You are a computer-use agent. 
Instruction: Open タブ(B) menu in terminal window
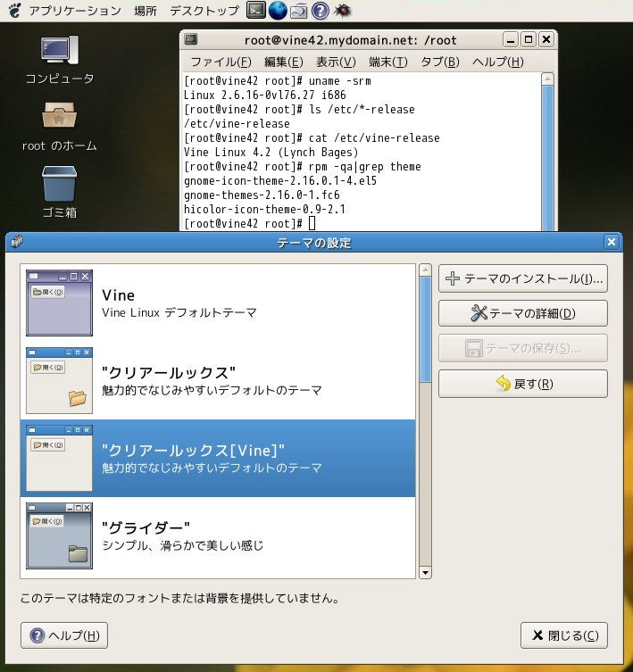coord(440,62)
